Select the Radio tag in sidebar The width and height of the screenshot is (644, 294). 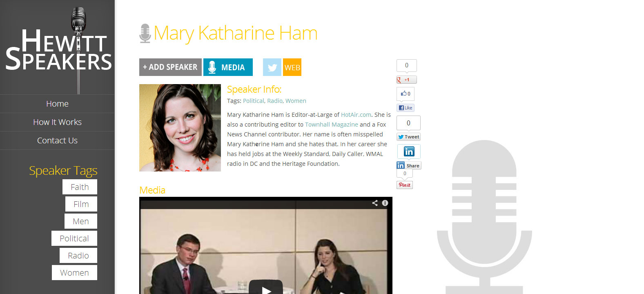(78, 256)
